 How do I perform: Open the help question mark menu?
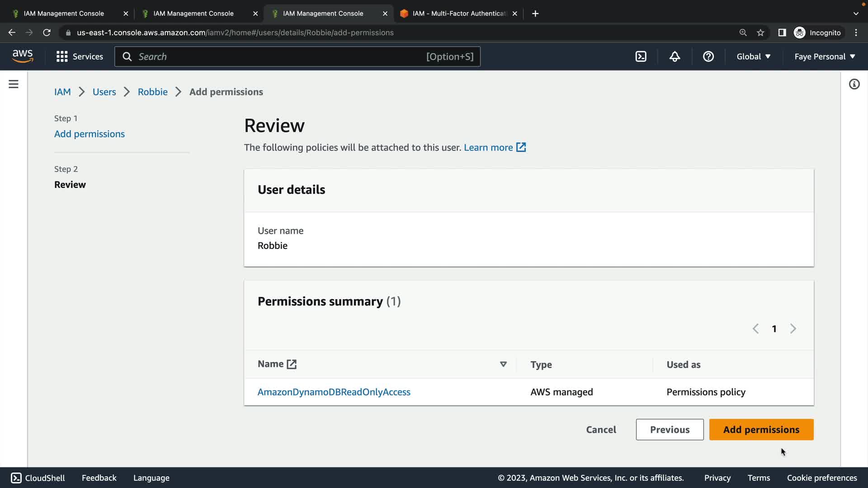click(708, 56)
